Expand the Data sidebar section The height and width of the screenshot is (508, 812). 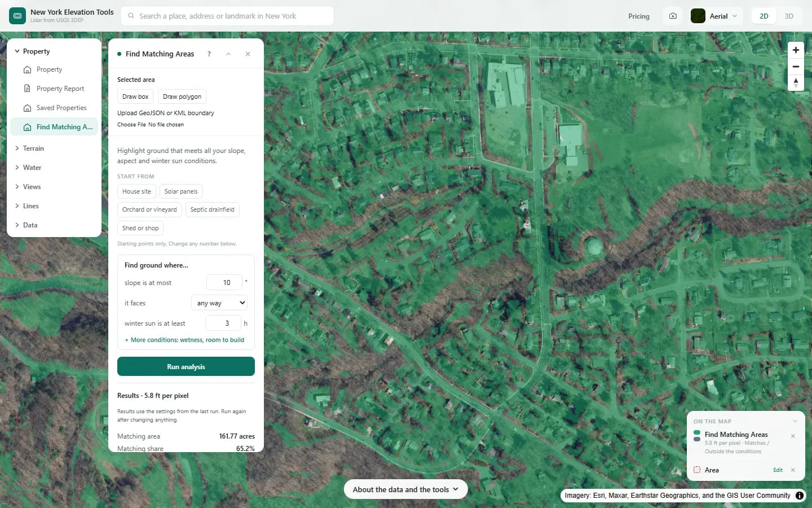(54, 225)
